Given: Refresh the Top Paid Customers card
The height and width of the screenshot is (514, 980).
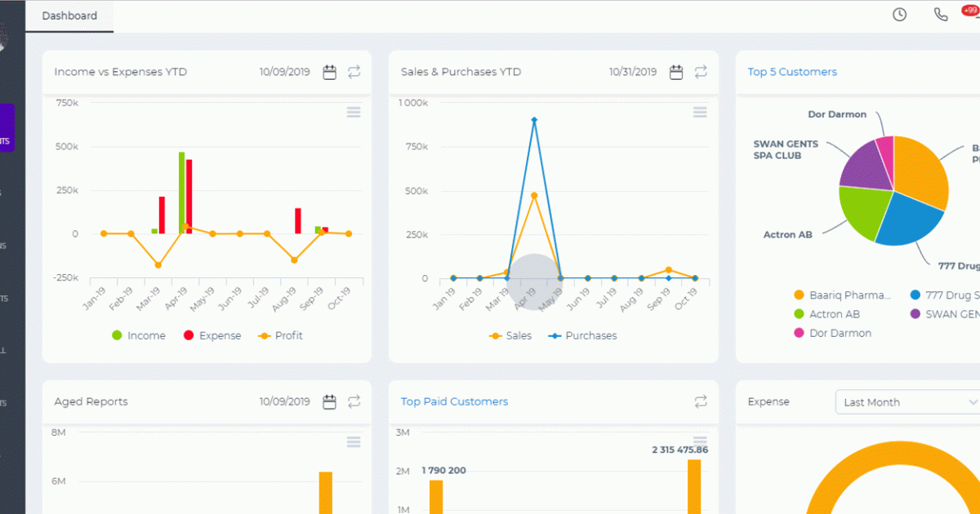Looking at the screenshot, I should coord(701,401).
